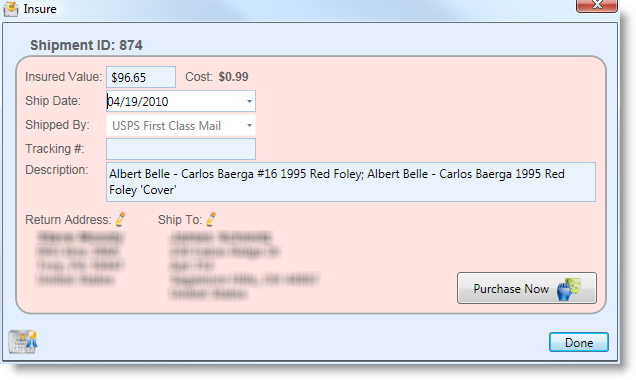Click the Shipment ID: 874 heading
The image size is (636, 380).
pyautogui.click(x=86, y=45)
